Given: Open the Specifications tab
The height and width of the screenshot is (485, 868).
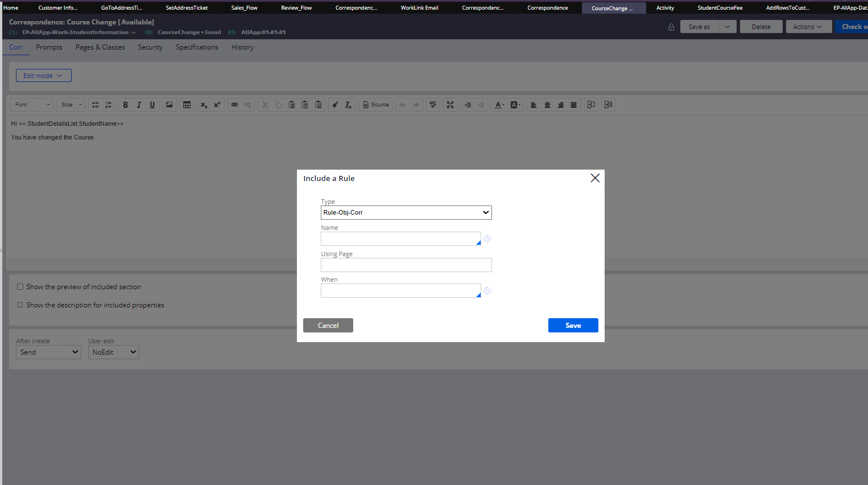Looking at the screenshot, I should (x=197, y=47).
